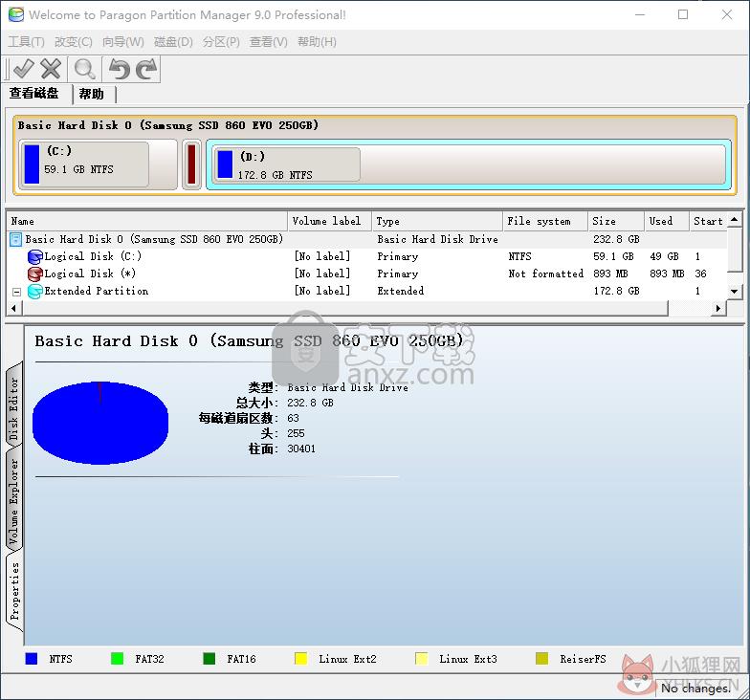The image size is (750, 700).
Task: Click the 'Basic Hard Disk Drive' type cell in list
Action: tap(437, 239)
